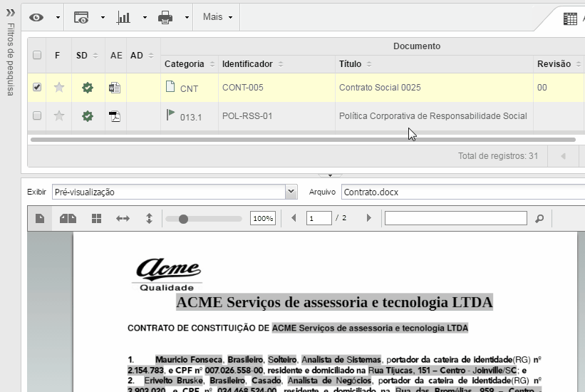This screenshot has width=585, height=392.
Task: Switch viewer to thumbnail grid view
Action: 96,218
